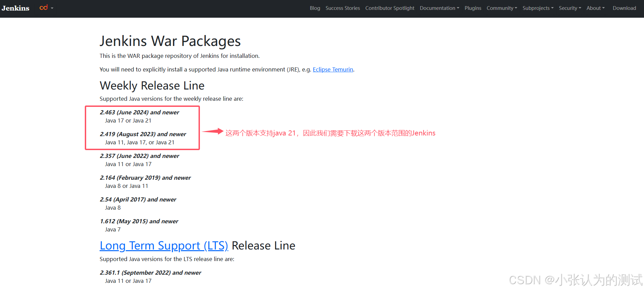Click the Jenkins logo in navbar
Image resolution: width=644 pixels, height=291 pixels.
click(x=15, y=8)
